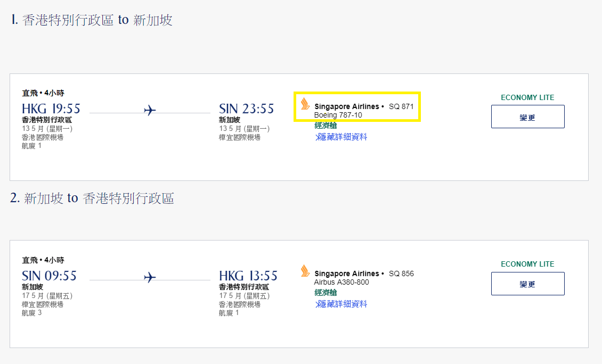602x364 pixels.
Task: Click the SIN 09:55 departure time
Action: pos(49,276)
